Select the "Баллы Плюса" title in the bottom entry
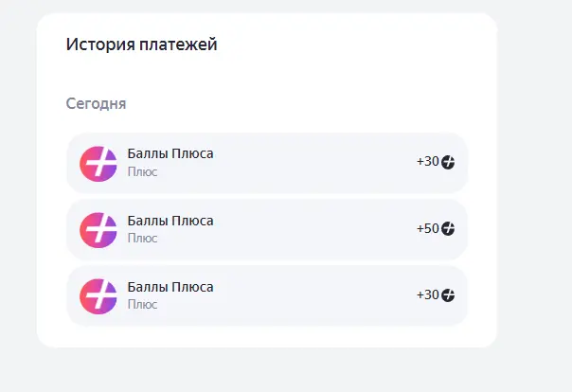This screenshot has width=572, height=392. 170,287
